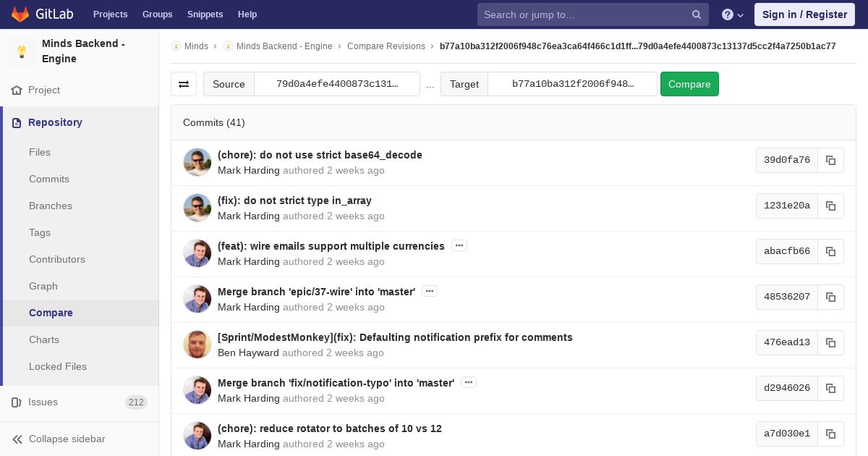Focus the Search or jump to field
868x456 pixels.
[582, 14]
